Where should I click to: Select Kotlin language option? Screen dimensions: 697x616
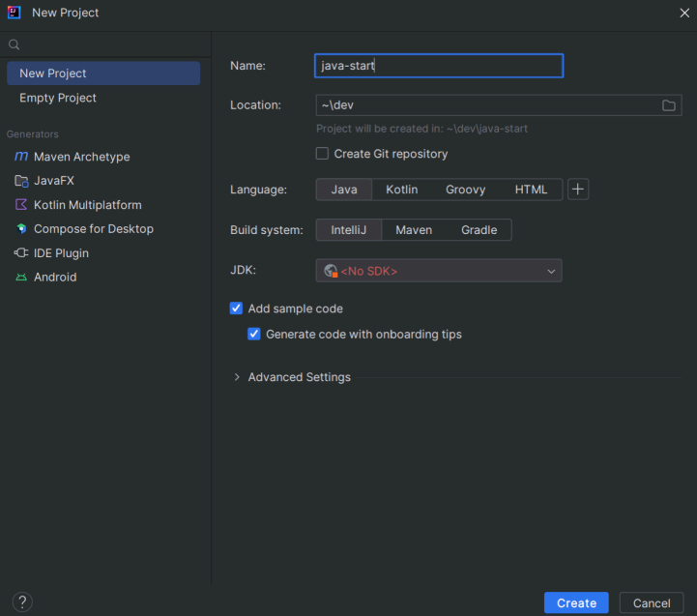coord(402,190)
